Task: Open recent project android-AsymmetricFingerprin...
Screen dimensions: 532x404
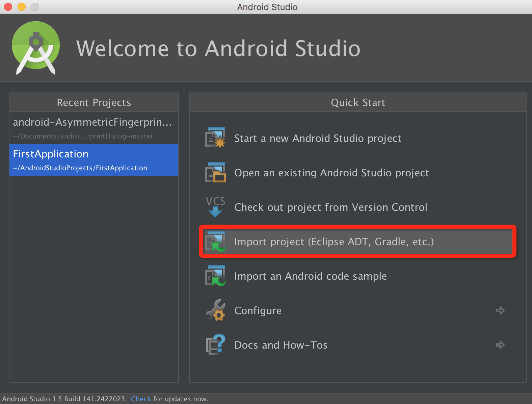Action: click(x=94, y=128)
